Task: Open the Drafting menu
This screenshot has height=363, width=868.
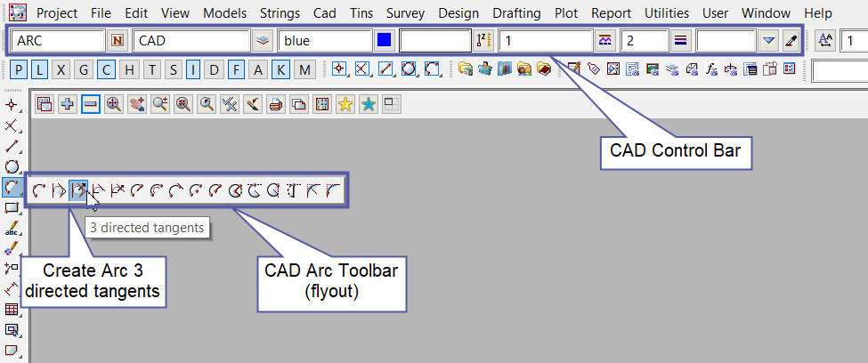Action: [x=516, y=13]
